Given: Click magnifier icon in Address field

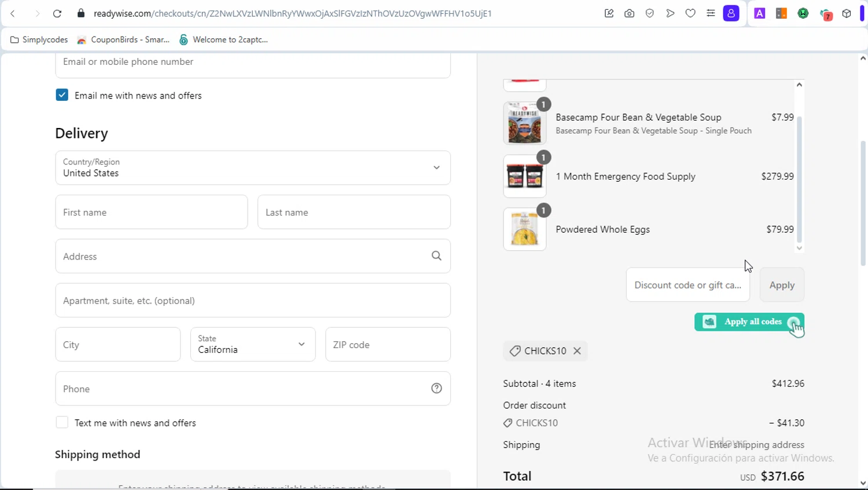Looking at the screenshot, I should 436,256.
